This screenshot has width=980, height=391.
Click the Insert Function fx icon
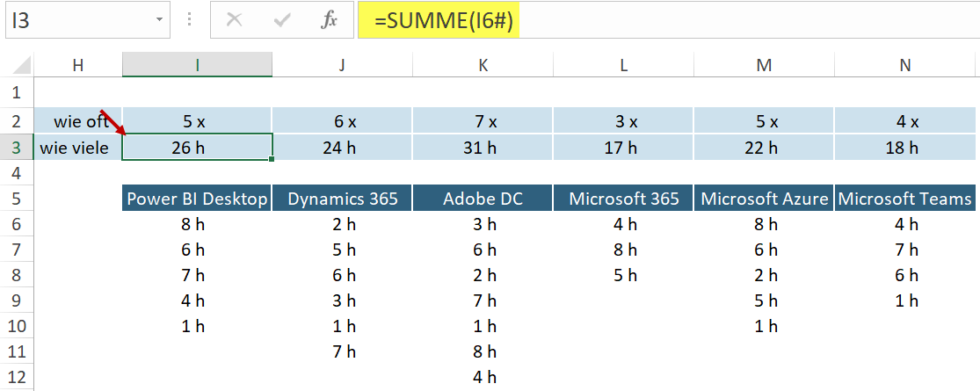click(329, 20)
